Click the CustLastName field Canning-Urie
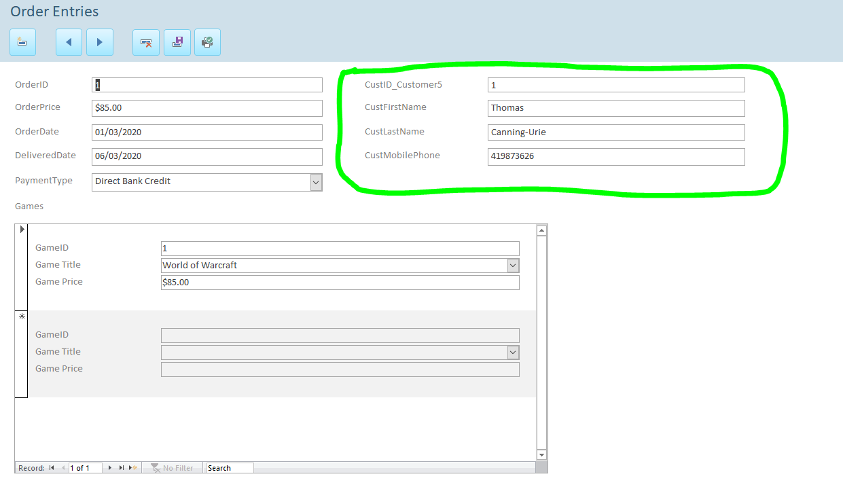 coord(616,132)
